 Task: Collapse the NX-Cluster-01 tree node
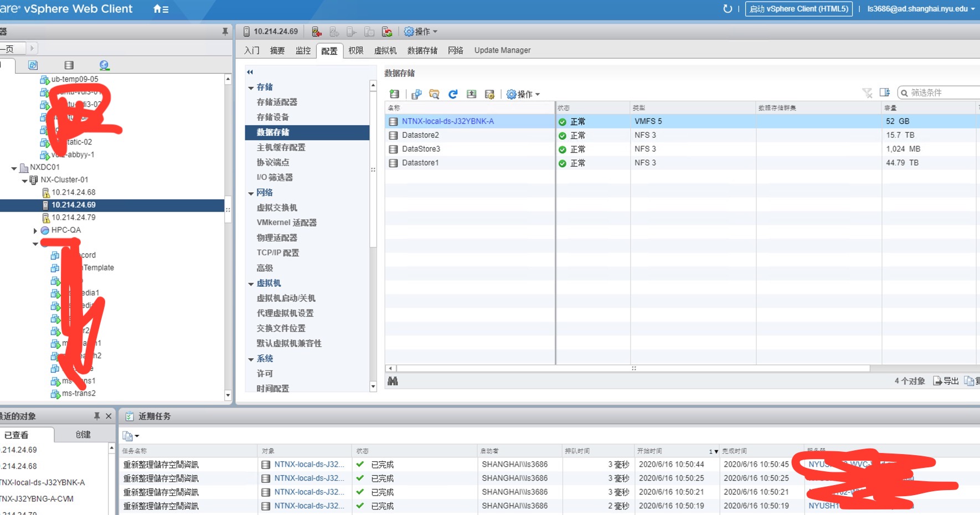(x=24, y=181)
